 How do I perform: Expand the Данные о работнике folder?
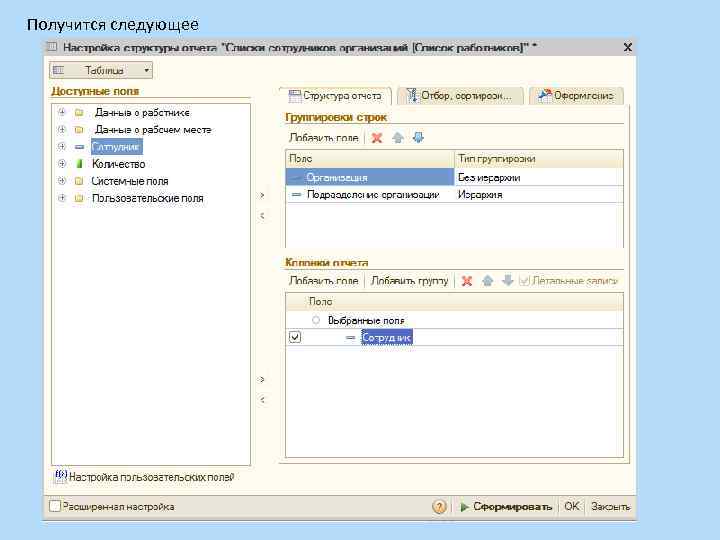(x=62, y=112)
